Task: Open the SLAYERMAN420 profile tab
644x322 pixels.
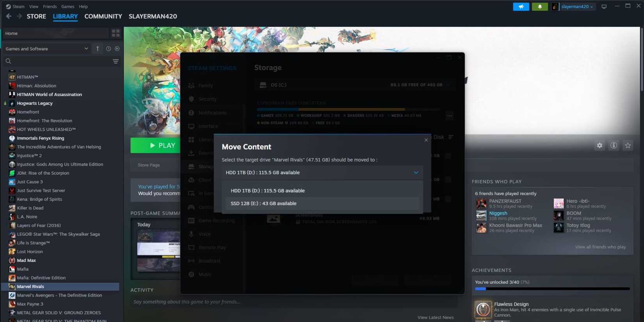Action: [153, 16]
